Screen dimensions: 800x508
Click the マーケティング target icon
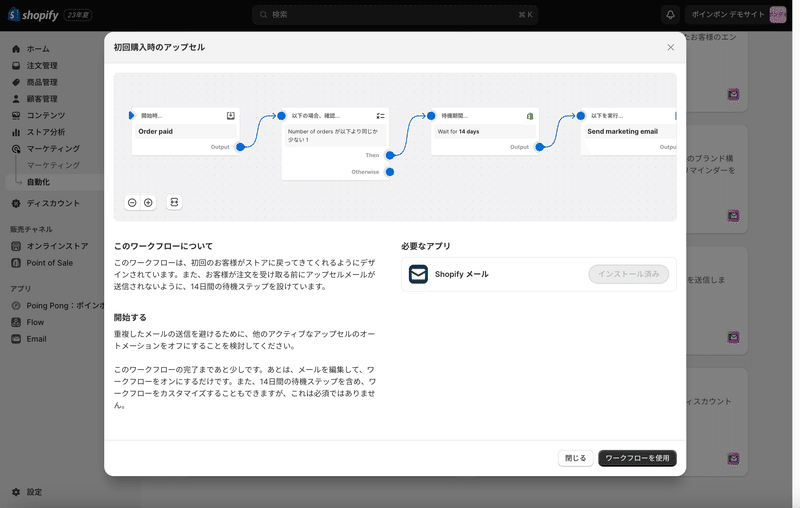(16, 149)
